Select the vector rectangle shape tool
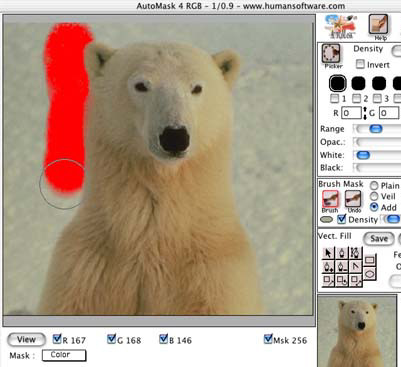This screenshot has width=401, height=367. point(369,260)
